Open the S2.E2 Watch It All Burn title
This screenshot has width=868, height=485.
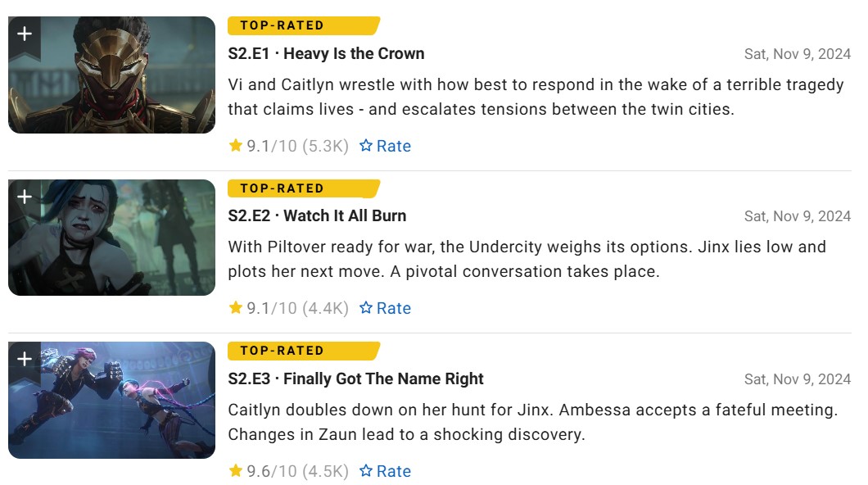[317, 216]
